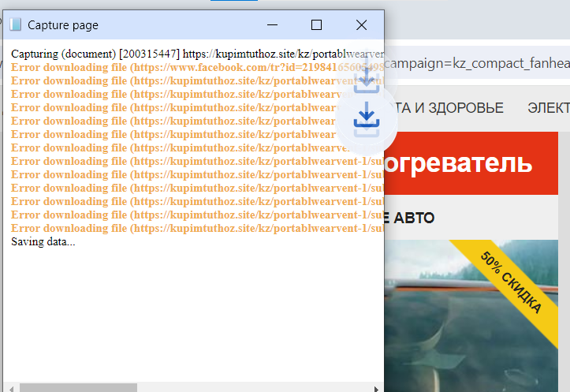Click the right scroll arrow in Capture page
Image resolution: width=570 pixels, height=392 pixels.
click(376, 388)
